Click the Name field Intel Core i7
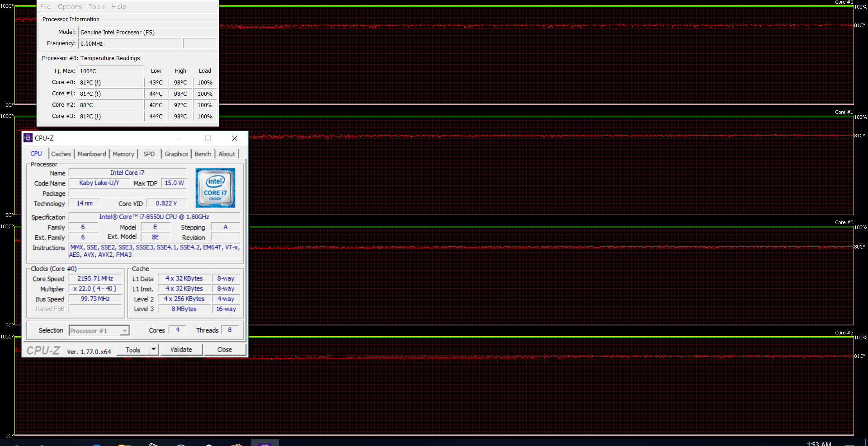The image size is (868, 446). (x=127, y=173)
